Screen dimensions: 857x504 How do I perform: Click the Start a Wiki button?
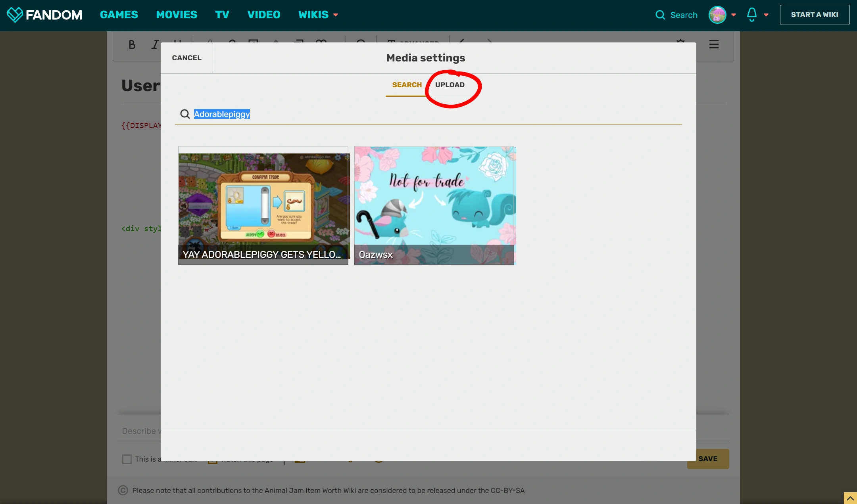tap(815, 15)
